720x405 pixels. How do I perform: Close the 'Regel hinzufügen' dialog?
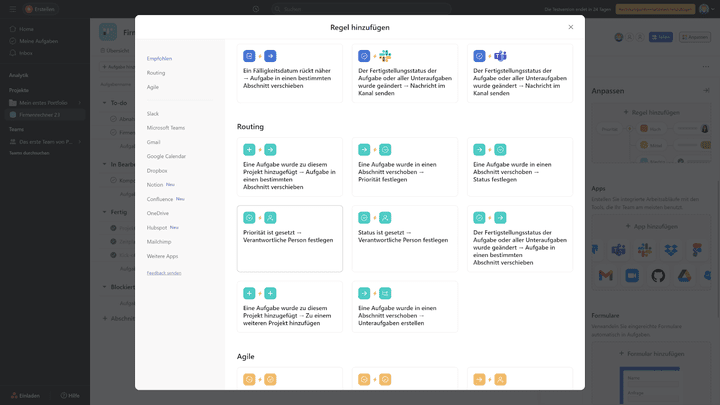click(x=571, y=27)
